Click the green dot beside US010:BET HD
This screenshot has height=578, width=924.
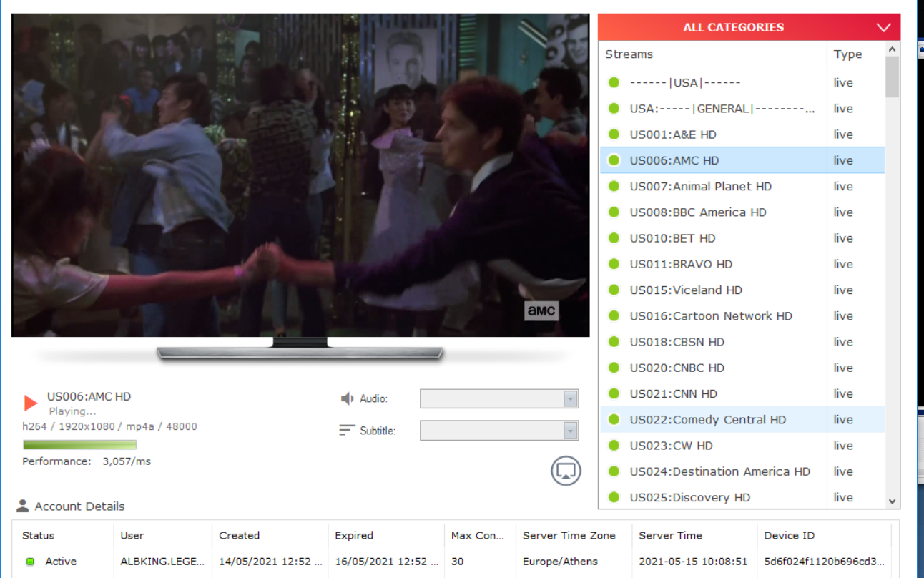point(614,238)
